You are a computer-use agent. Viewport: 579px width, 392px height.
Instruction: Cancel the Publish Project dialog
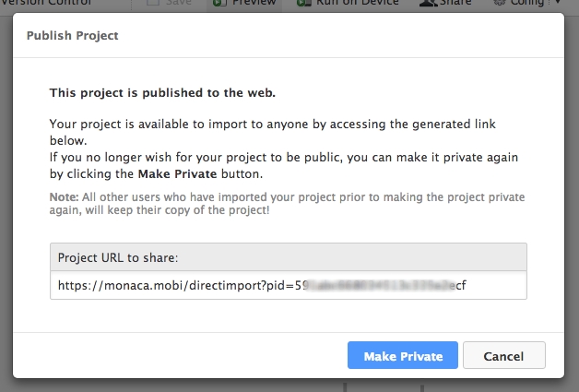pos(504,355)
